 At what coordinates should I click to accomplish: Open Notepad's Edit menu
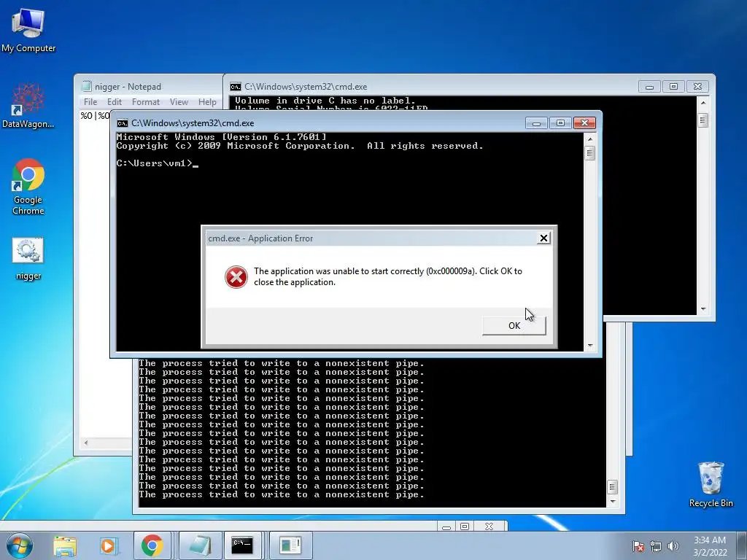click(x=115, y=102)
